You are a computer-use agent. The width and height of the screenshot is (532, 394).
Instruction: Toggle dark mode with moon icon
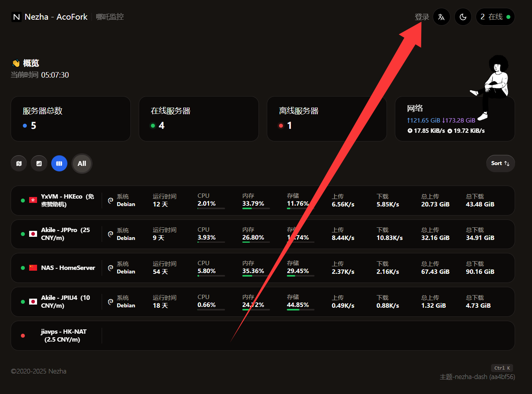(x=463, y=17)
